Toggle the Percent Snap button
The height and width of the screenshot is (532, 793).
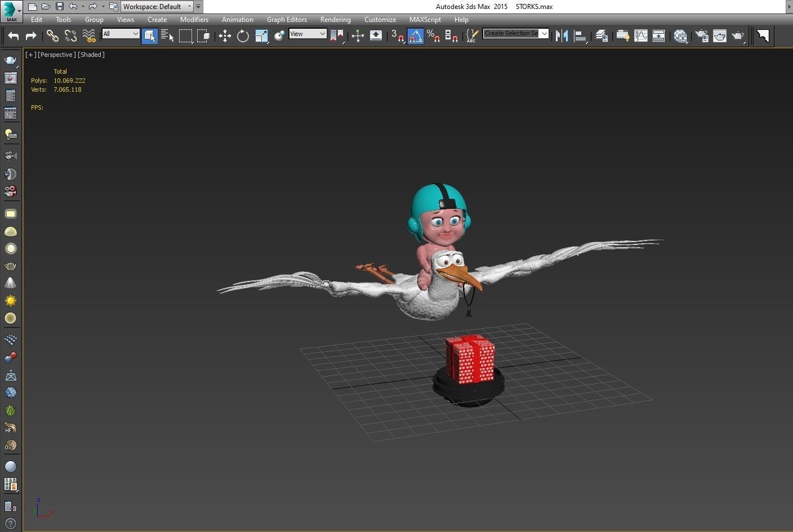coord(433,36)
